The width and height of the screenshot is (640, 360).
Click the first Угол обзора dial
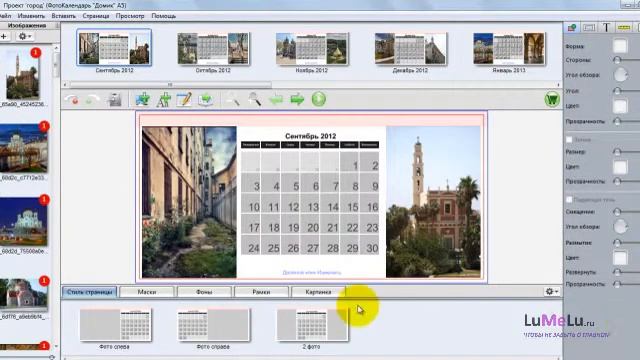click(x=620, y=75)
